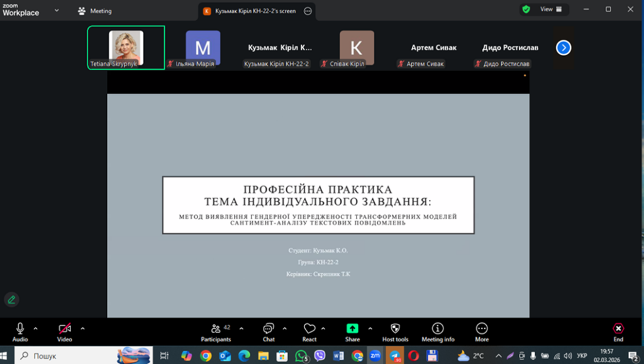Viewport: 644px width, 364px height.
Task: Expand audio settings arrow next to Audio
Action: click(x=36, y=328)
